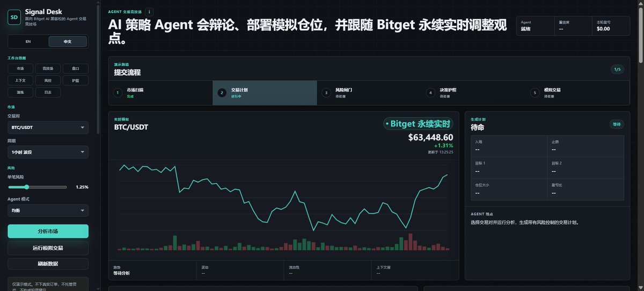This screenshot has height=291, width=644.
Task: Select step 1 市场扫描
Action: [x=160, y=93]
